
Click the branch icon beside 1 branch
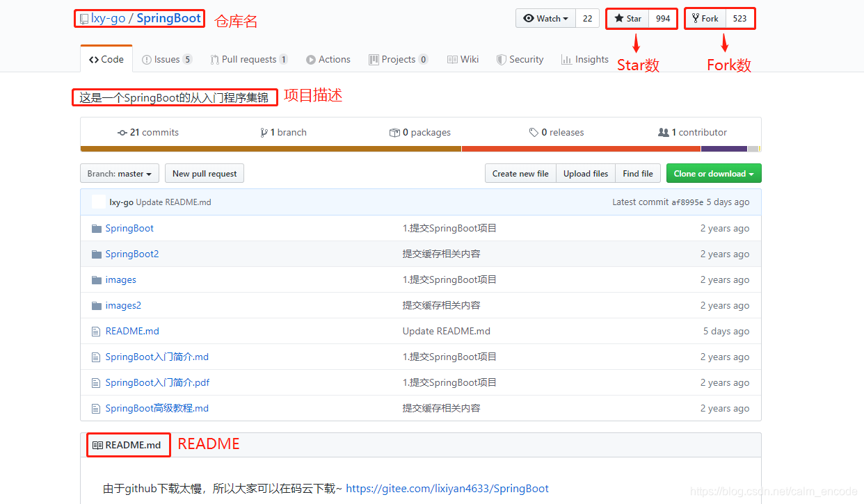click(x=264, y=132)
